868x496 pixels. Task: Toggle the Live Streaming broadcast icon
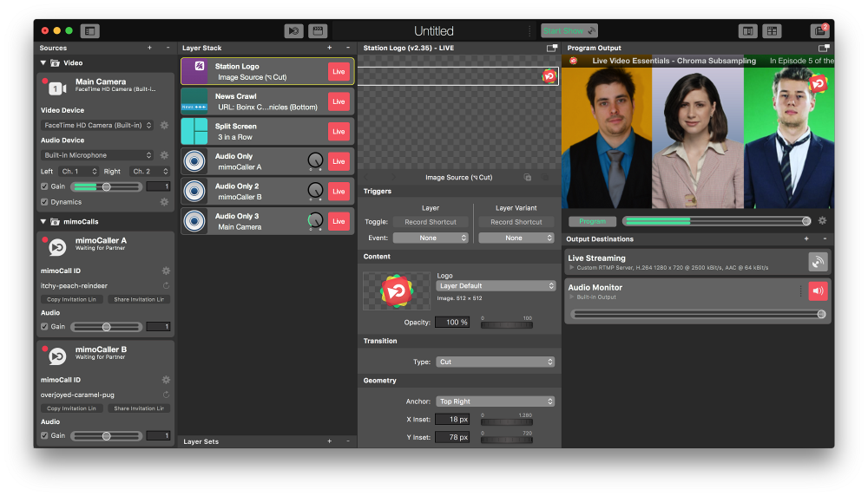(819, 262)
